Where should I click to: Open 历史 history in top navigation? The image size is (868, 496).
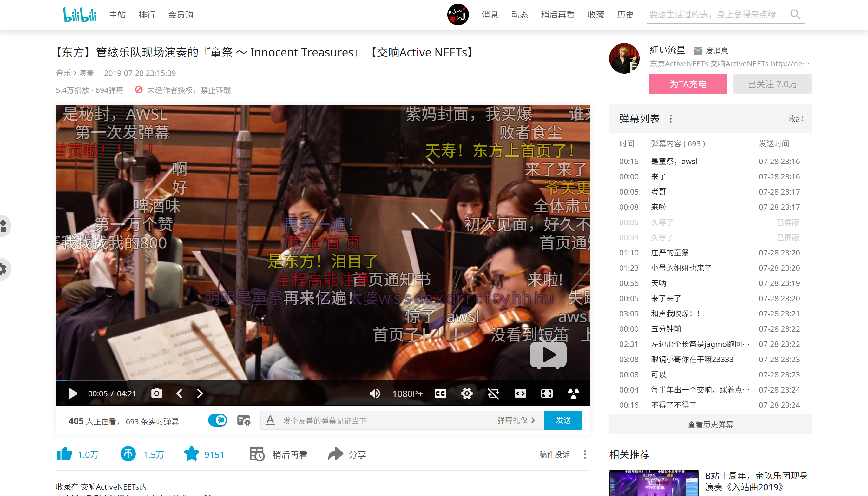click(x=625, y=15)
